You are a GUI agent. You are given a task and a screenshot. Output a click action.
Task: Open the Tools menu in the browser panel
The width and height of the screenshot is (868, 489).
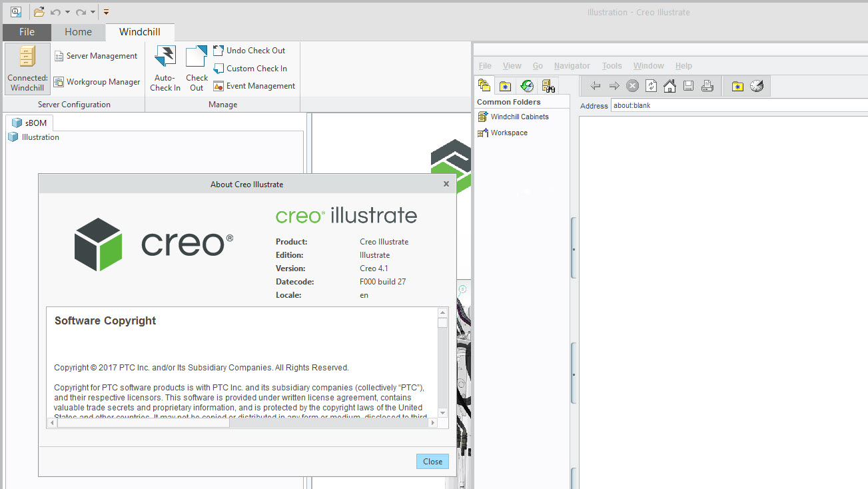coord(612,65)
